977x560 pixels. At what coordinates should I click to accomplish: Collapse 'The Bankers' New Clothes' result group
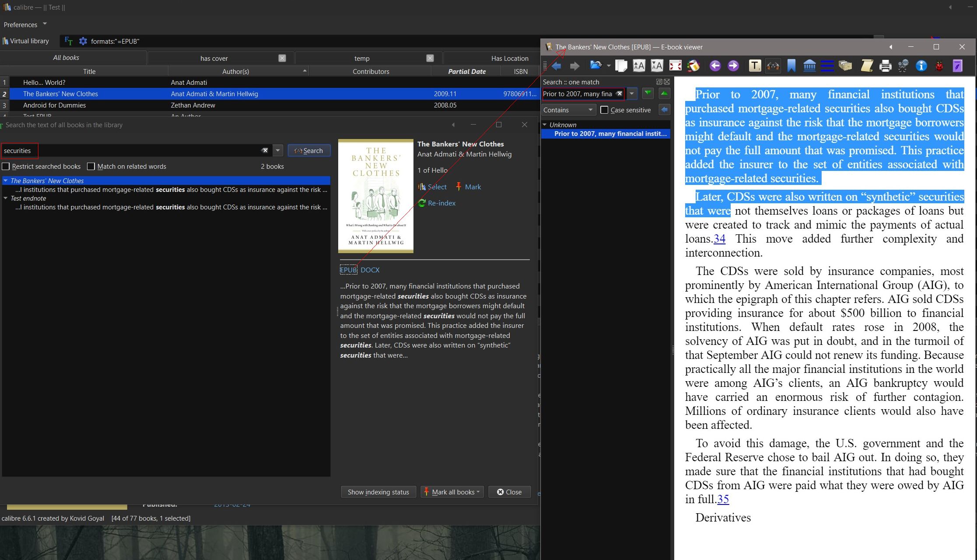click(x=6, y=181)
